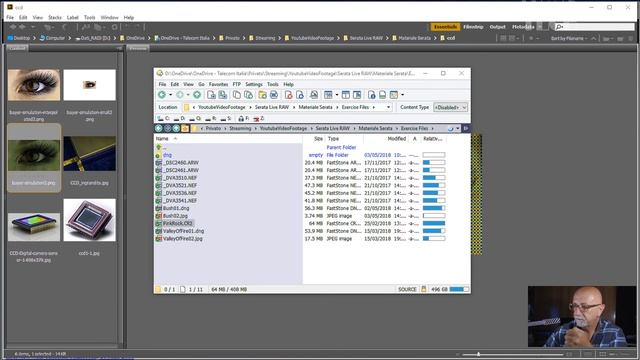The image size is (640, 360).
Task: Open the dropdown arrow at the path bar's right end
Action: pos(458,128)
